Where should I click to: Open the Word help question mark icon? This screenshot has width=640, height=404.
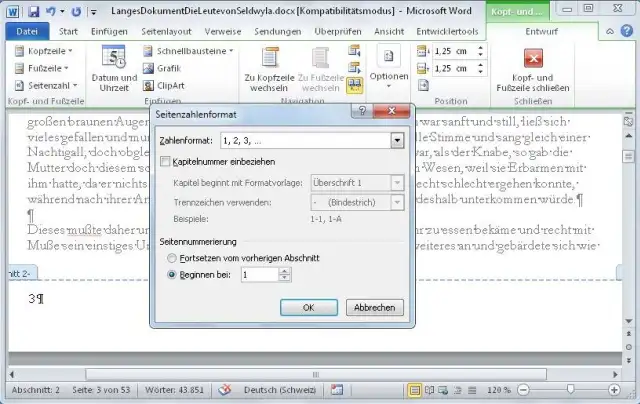[x=627, y=31]
